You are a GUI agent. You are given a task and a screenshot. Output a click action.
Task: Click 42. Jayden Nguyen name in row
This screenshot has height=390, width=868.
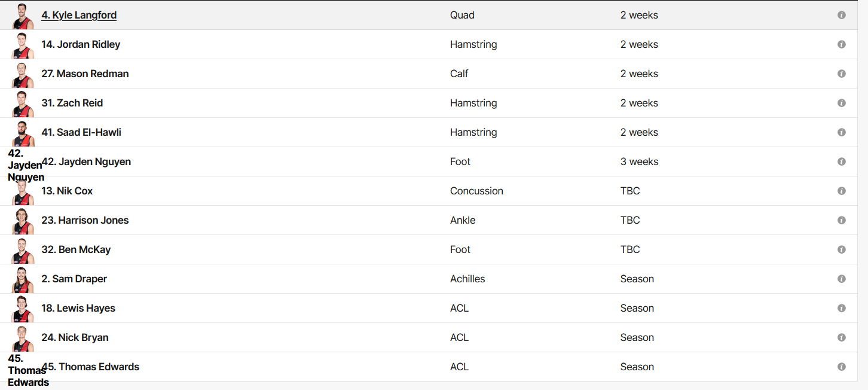[86, 162]
